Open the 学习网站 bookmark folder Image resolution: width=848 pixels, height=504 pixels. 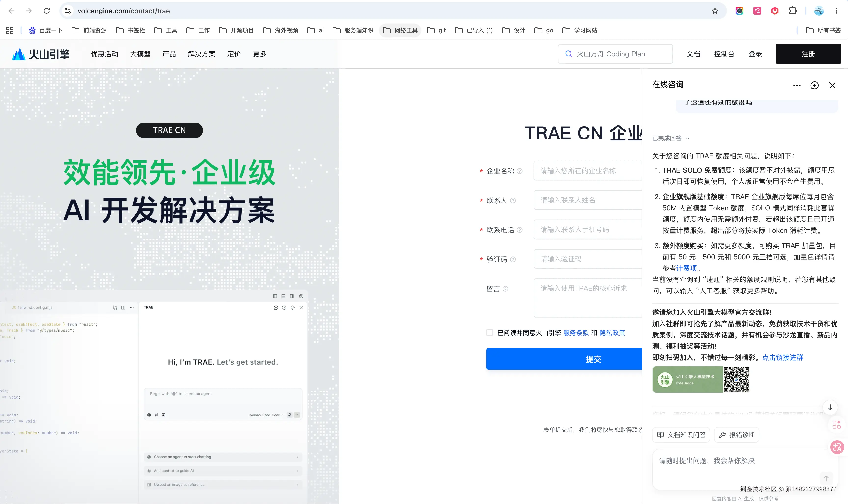(580, 30)
